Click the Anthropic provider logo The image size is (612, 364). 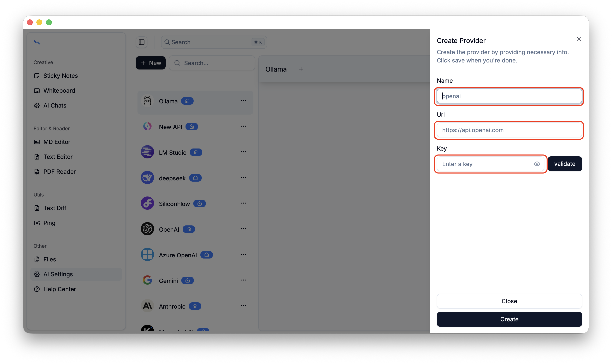click(x=147, y=306)
